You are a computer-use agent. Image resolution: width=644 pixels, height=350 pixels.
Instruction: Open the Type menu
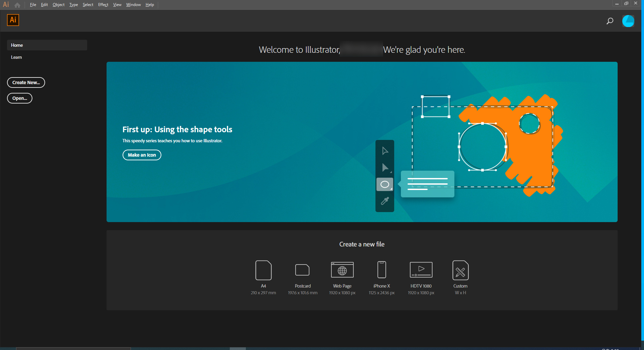pyautogui.click(x=73, y=5)
